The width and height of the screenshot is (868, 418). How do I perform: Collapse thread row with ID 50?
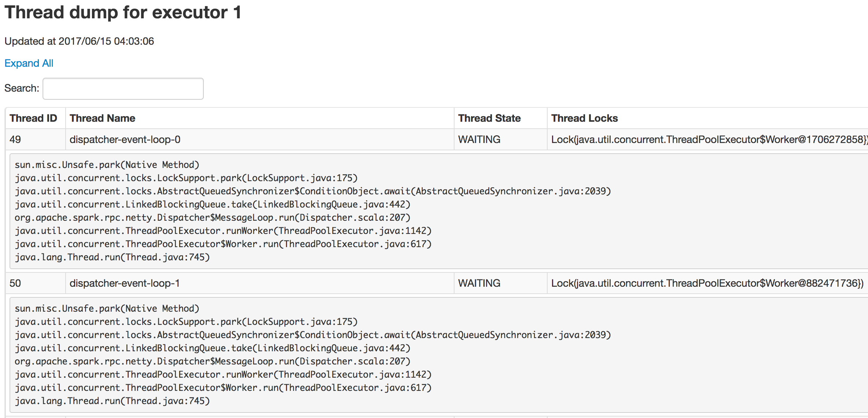(x=437, y=283)
